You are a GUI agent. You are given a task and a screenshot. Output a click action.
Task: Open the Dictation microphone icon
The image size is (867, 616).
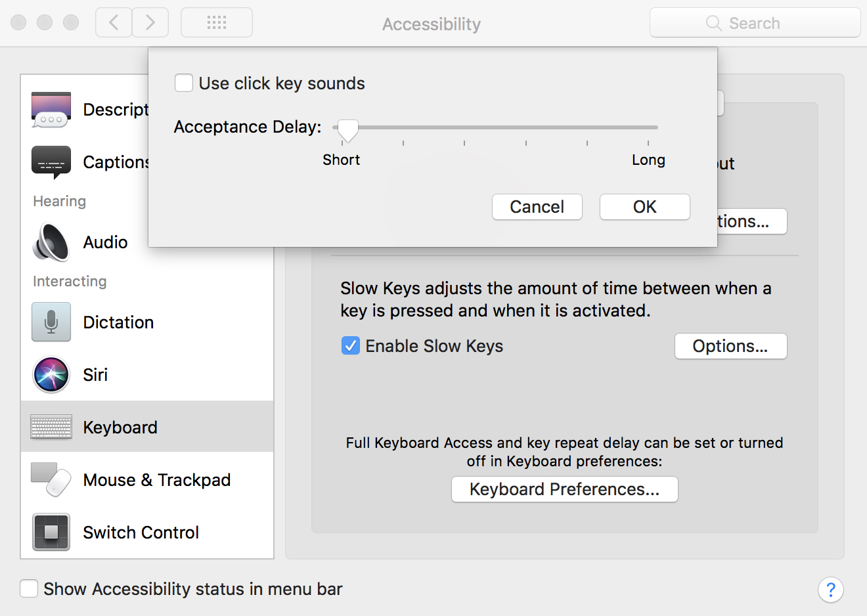tap(51, 322)
